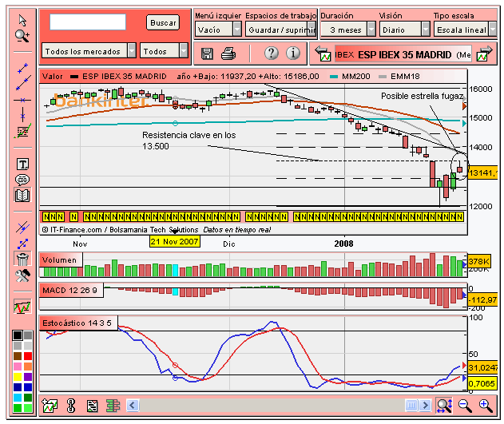Viewport: 504px width, 424px height.
Task: Open the Duración 3 meses dropdown
Action: pos(348,30)
